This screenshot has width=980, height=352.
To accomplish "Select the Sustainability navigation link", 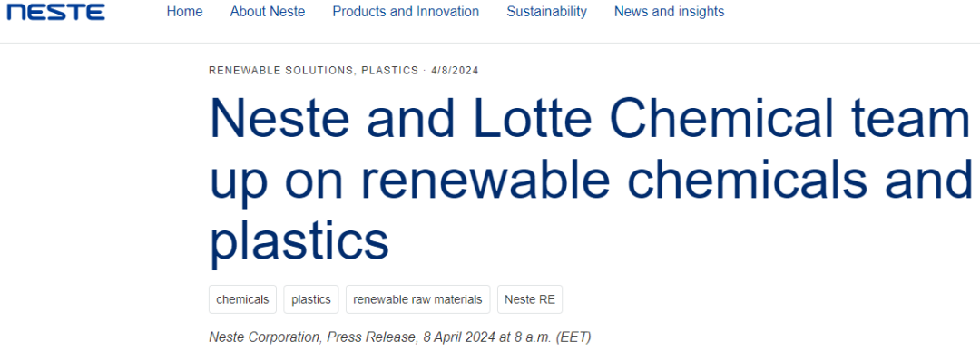I will point(547,12).
